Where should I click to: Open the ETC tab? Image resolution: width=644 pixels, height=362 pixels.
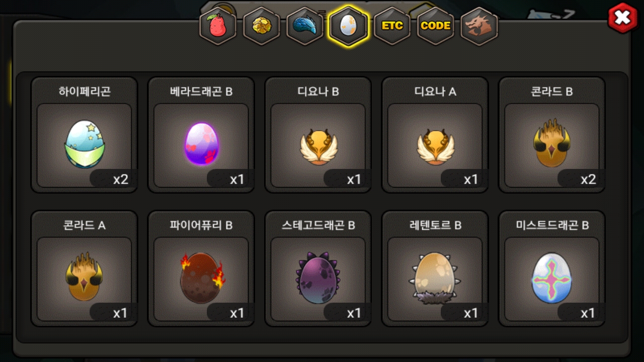click(392, 26)
